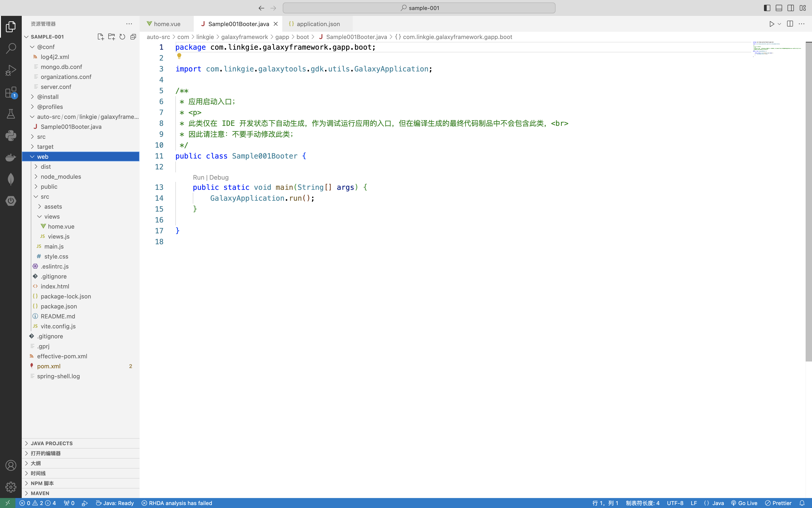The image size is (812, 508).
Task: Open Prettier status bar item
Action: [778, 503]
